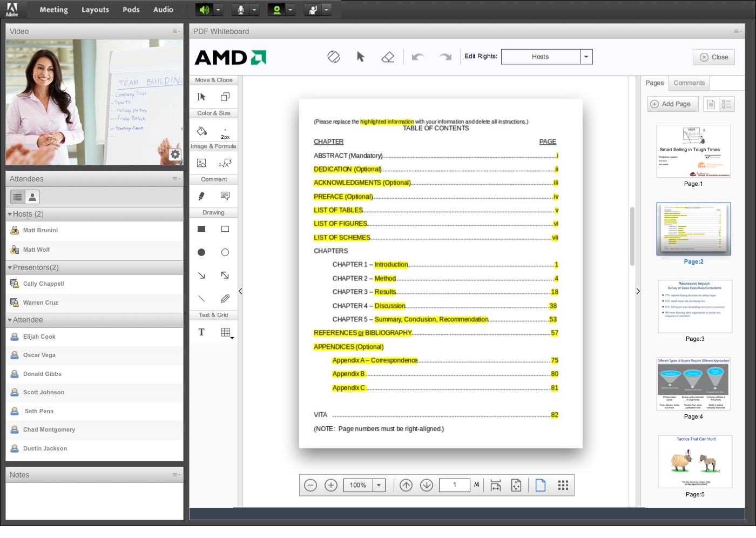Select the outlined circle drawing tool

(x=225, y=252)
